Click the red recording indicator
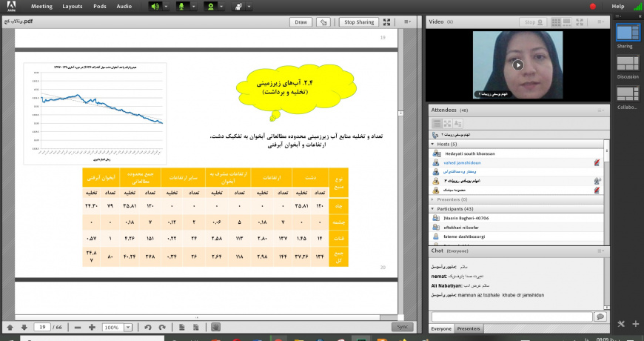 [593, 6]
